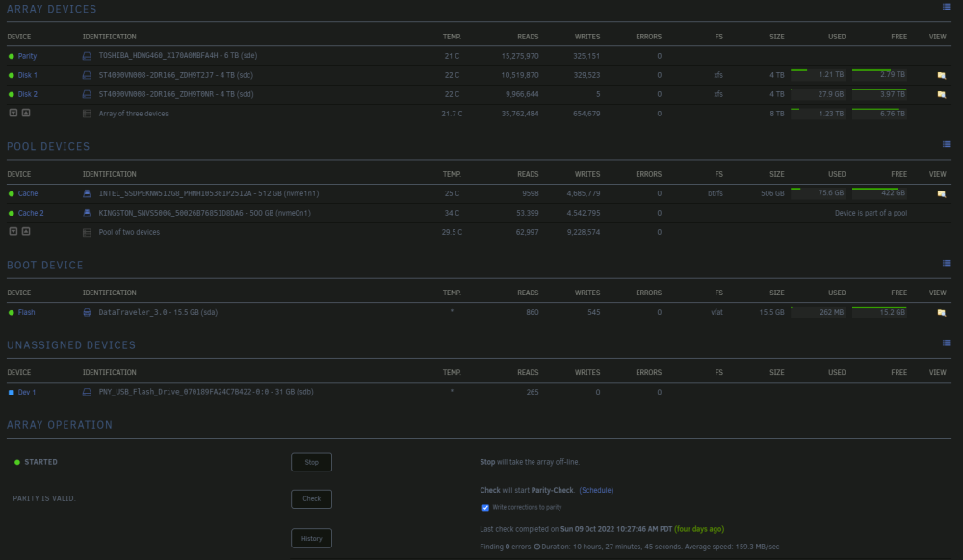Click the Unassigned Devices section heading
This screenshot has width=963, height=560.
pyautogui.click(x=71, y=345)
